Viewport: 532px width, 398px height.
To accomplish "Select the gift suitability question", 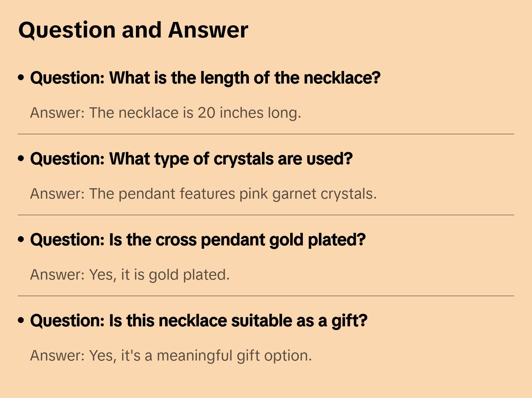I will pos(198,321).
